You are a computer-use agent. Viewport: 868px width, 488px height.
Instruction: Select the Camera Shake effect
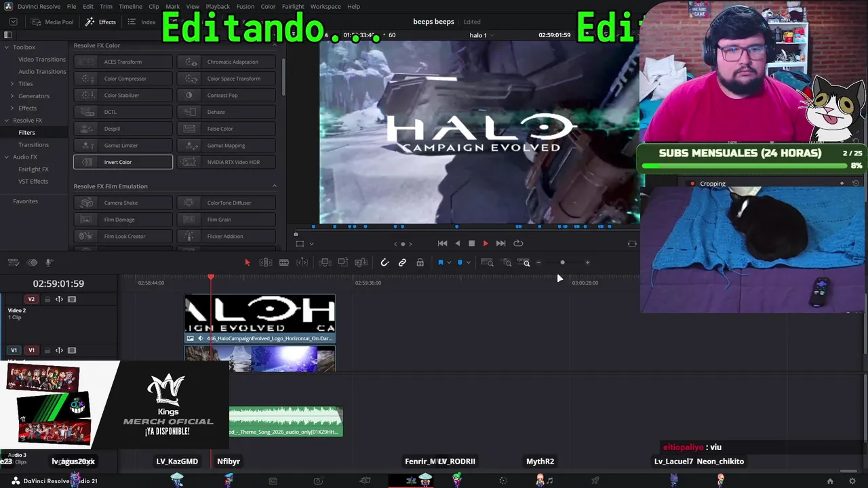point(123,203)
